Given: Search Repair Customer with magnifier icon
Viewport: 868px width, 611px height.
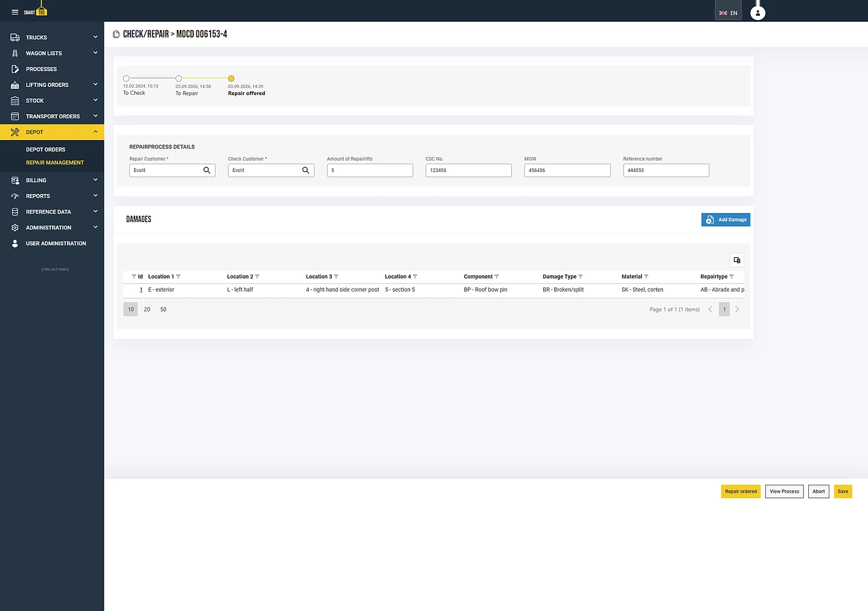Looking at the screenshot, I should click(207, 170).
